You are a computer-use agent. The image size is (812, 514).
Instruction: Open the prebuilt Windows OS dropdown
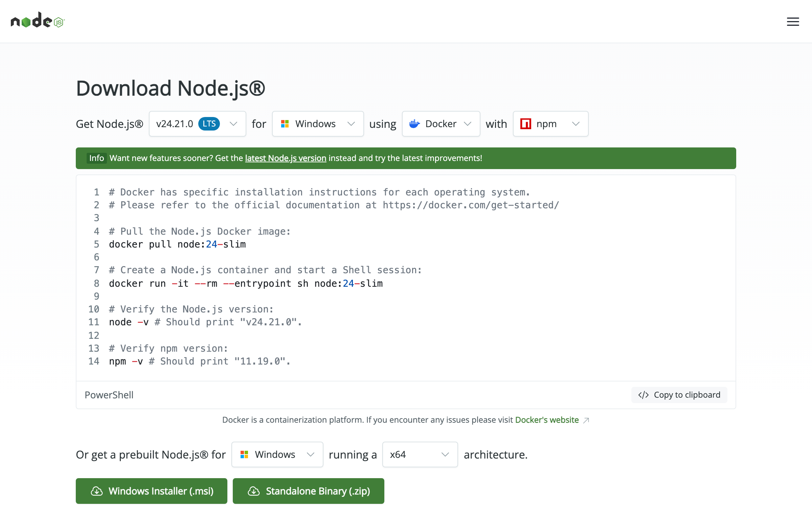277,454
